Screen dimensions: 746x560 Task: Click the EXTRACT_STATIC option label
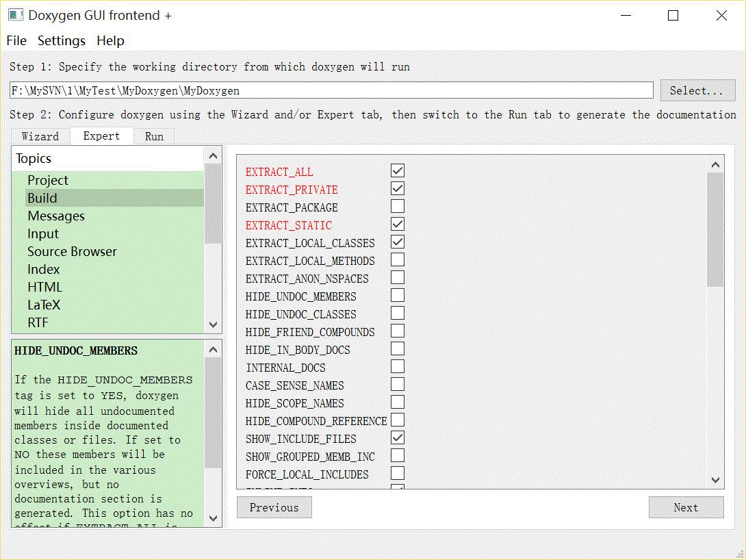[289, 225]
